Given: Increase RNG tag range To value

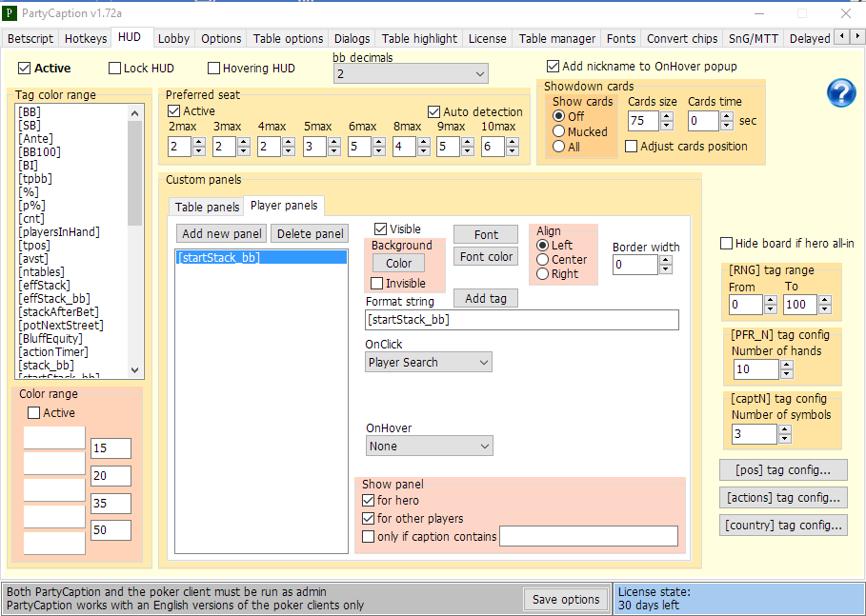Looking at the screenshot, I should (825, 300).
